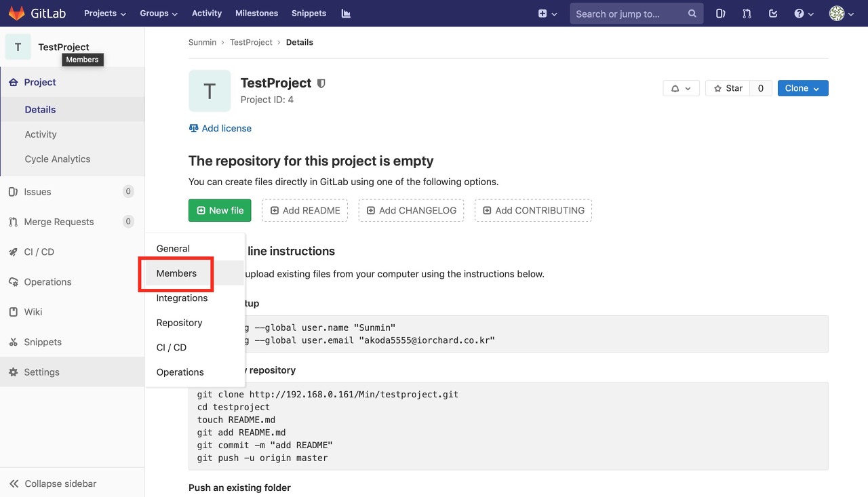Click Add CONTRIBUTING button
The image size is (868, 497).
coord(533,210)
